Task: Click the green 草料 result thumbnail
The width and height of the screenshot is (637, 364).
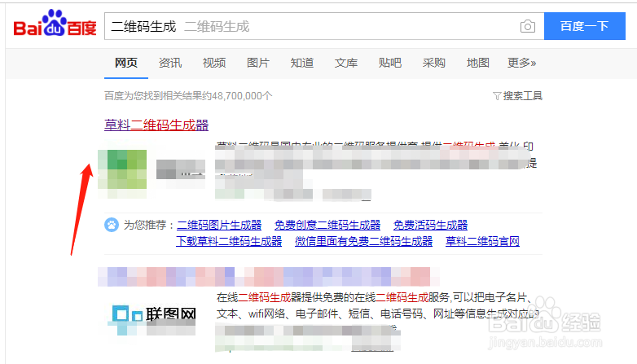Action: click(122, 169)
